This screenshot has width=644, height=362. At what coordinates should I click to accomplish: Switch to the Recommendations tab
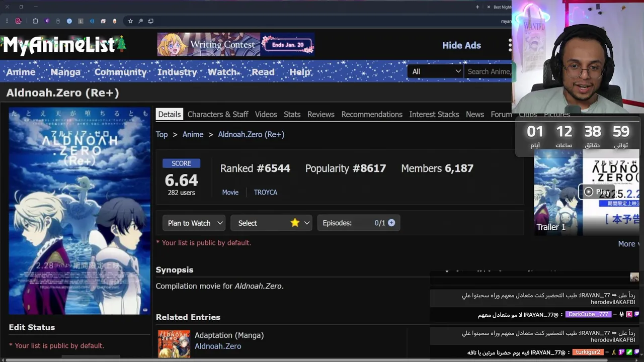coord(372,114)
